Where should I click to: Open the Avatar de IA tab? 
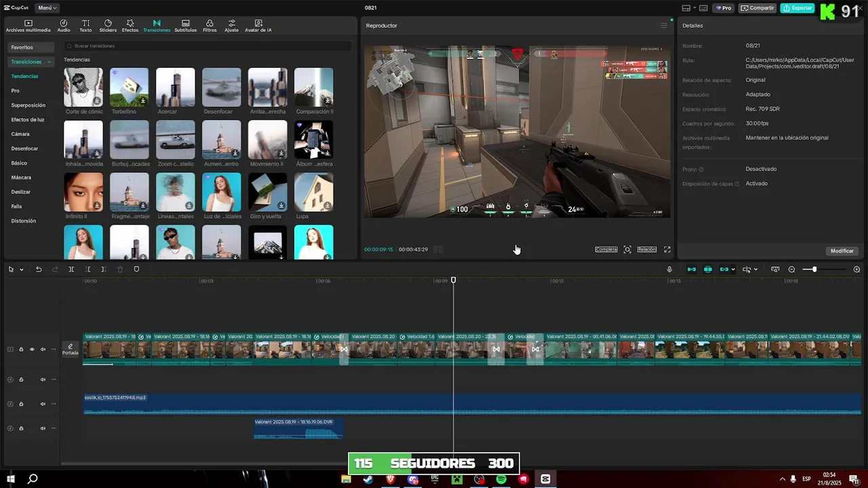point(258,26)
